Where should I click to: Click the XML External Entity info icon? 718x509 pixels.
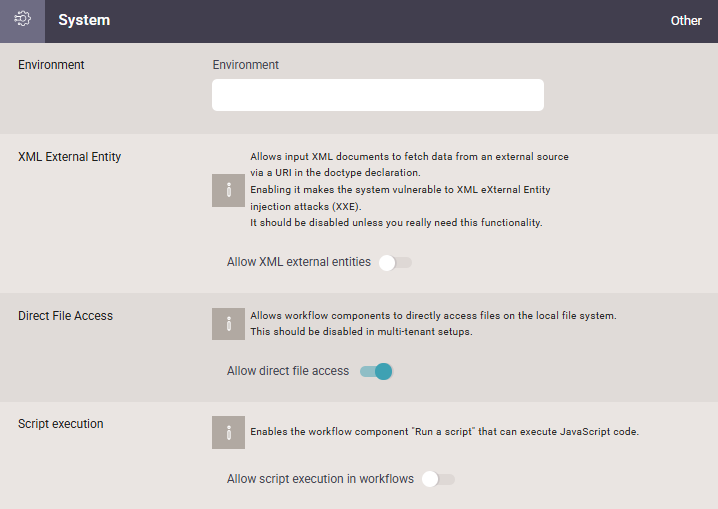(228, 190)
